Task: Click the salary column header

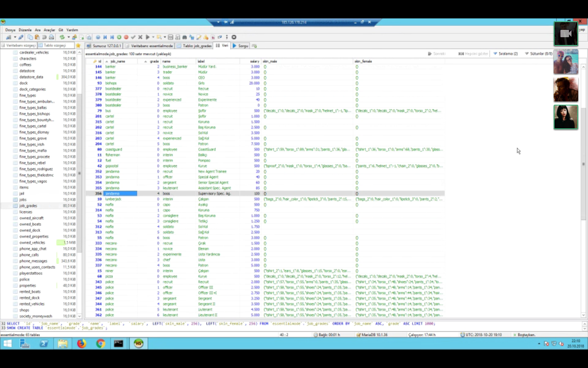Action: pos(250,61)
